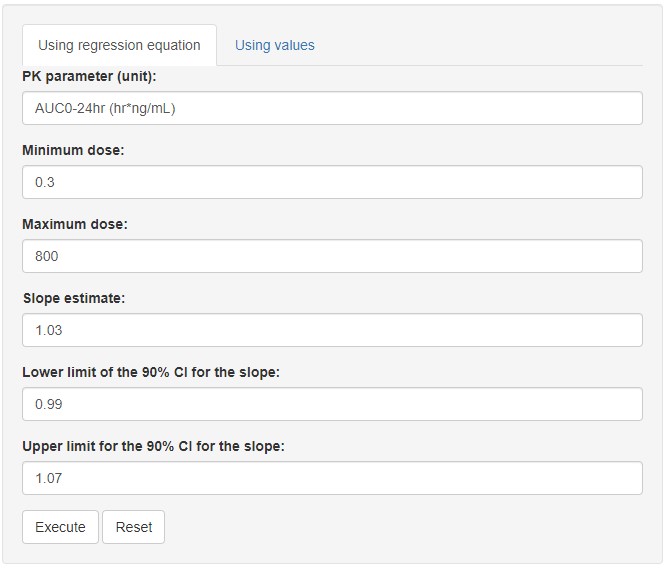Click the 'PK parameter (unit):' label
The image size is (665, 568).
click(89, 76)
